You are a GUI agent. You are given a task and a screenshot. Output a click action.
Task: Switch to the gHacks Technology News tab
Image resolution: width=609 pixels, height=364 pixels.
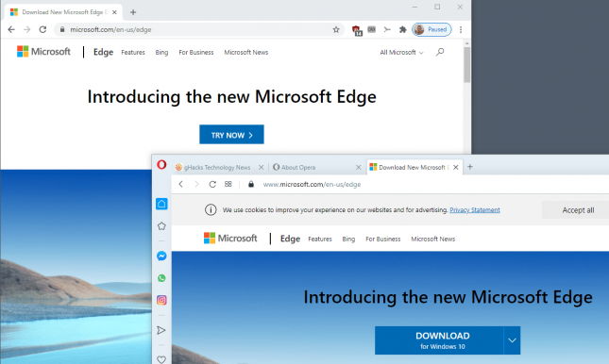216,167
